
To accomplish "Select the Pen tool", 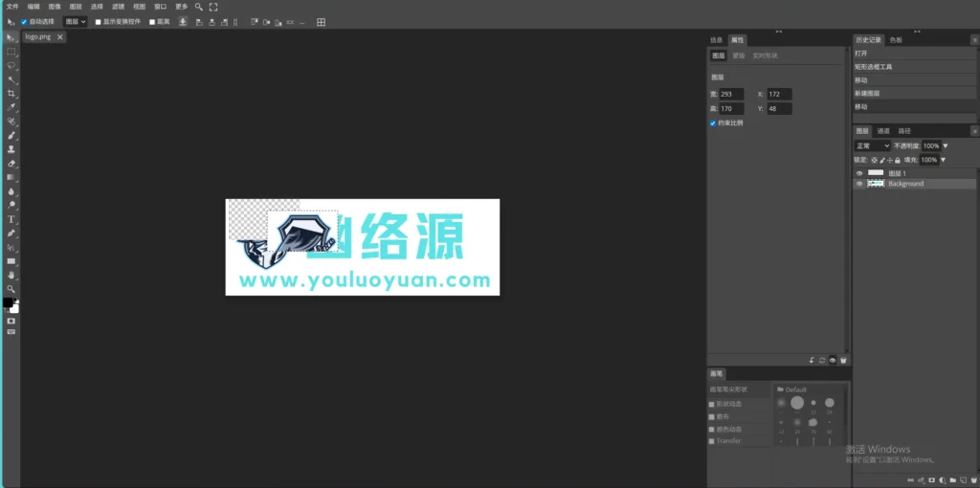I will point(11,233).
